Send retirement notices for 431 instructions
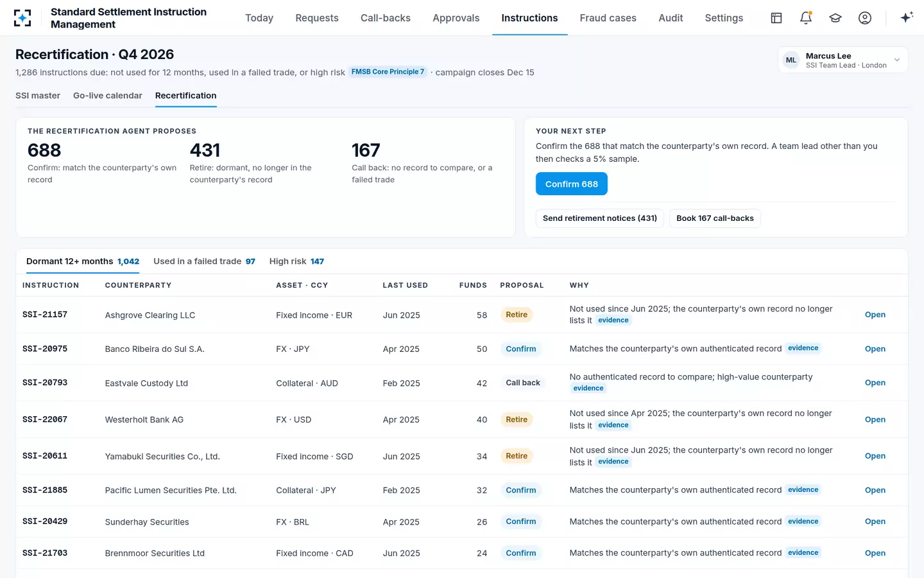Screen dimensions: 924x578 (600, 218)
